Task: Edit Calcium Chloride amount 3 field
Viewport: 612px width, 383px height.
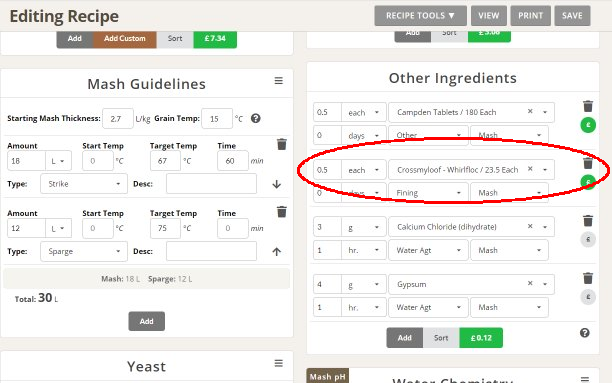Action: 327,227
